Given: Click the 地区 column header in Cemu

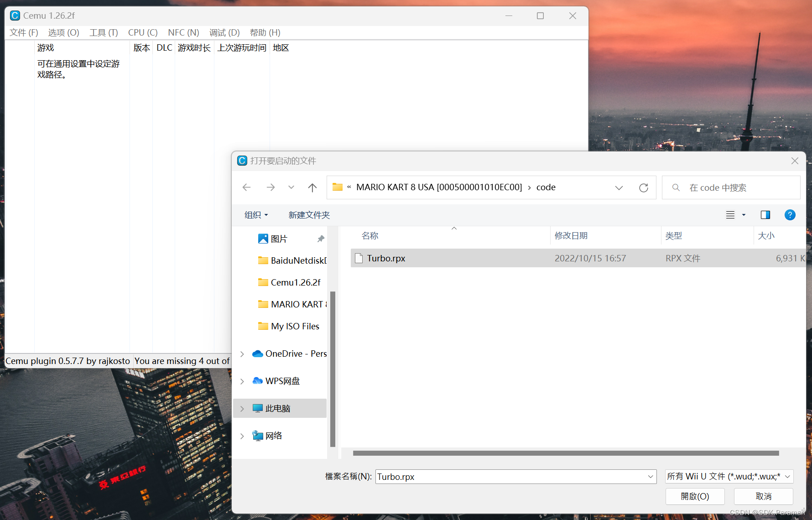Looking at the screenshot, I should point(281,48).
